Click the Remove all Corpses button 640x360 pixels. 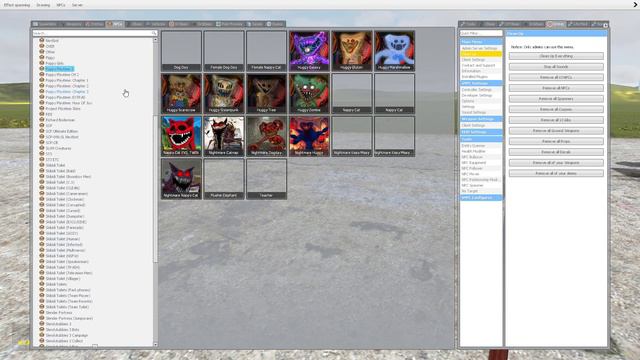click(x=556, y=109)
